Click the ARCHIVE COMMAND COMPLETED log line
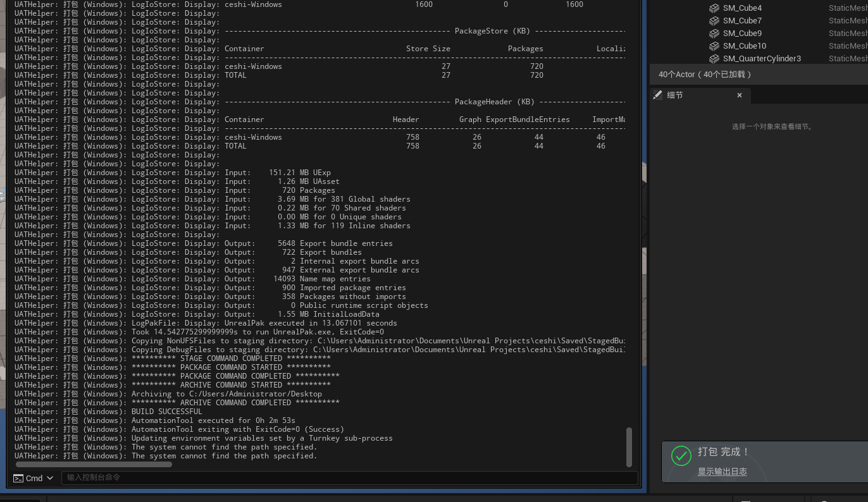This screenshot has height=502, width=868. click(177, 403)
